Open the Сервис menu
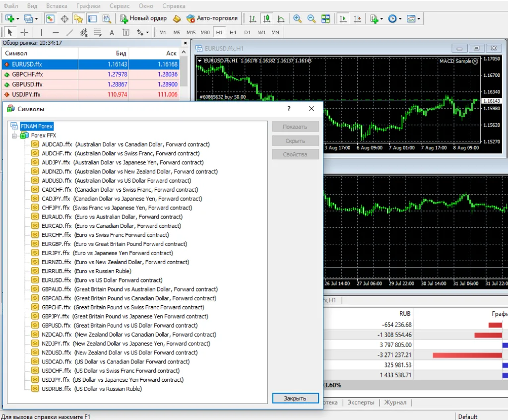The height and width of the screenshot is (420, 508). pyautogui.click(x=119, y=6)
